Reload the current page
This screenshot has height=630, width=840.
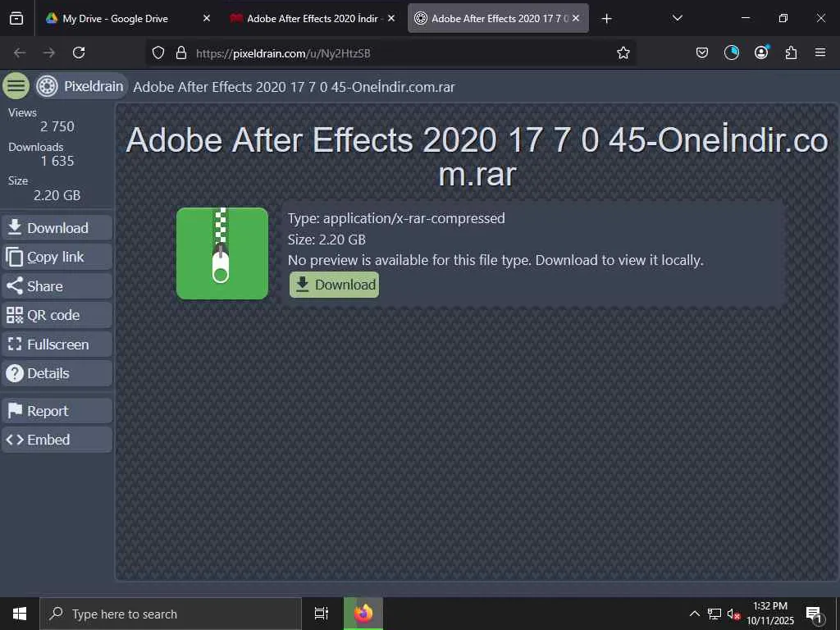(79, 52)
